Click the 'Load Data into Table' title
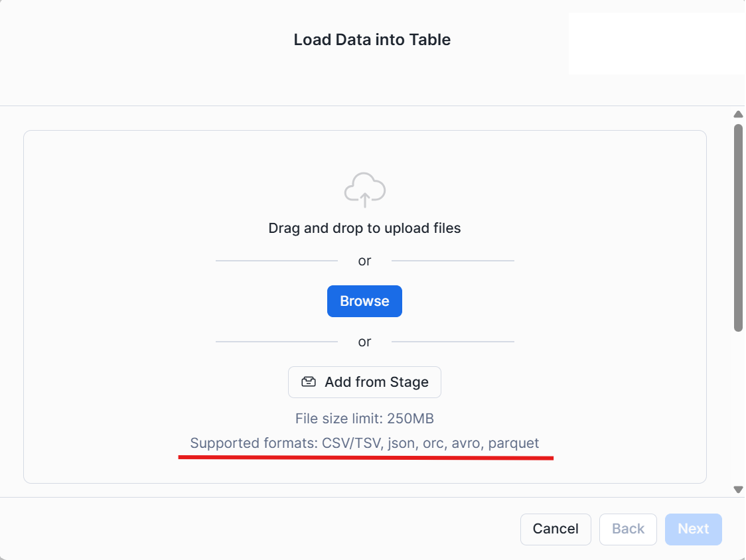 pyautogui.click(x=372, y=40)
